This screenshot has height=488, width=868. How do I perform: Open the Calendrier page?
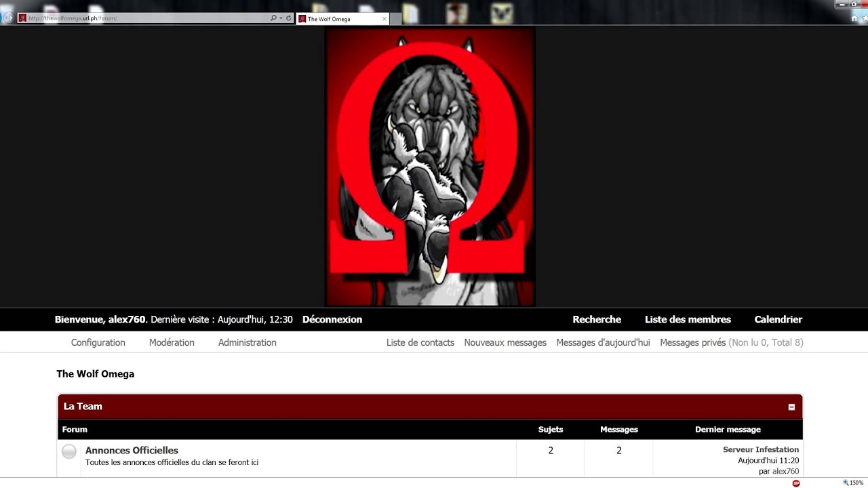(778, 319)
